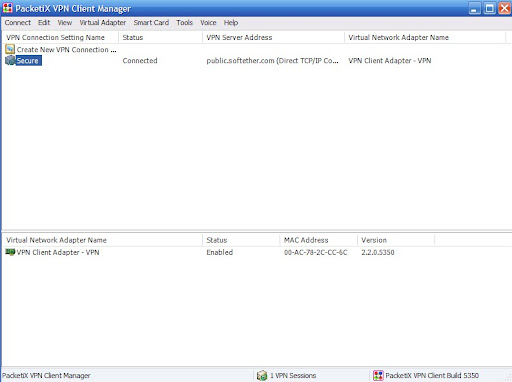Click the Create New VPN Connection icon
Image resolution: width=512 pixels, height=382 pixels.
[10, 49]
